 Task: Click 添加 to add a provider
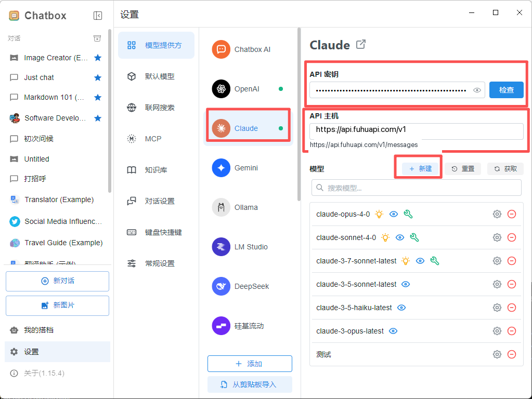[x=250, y=364]
